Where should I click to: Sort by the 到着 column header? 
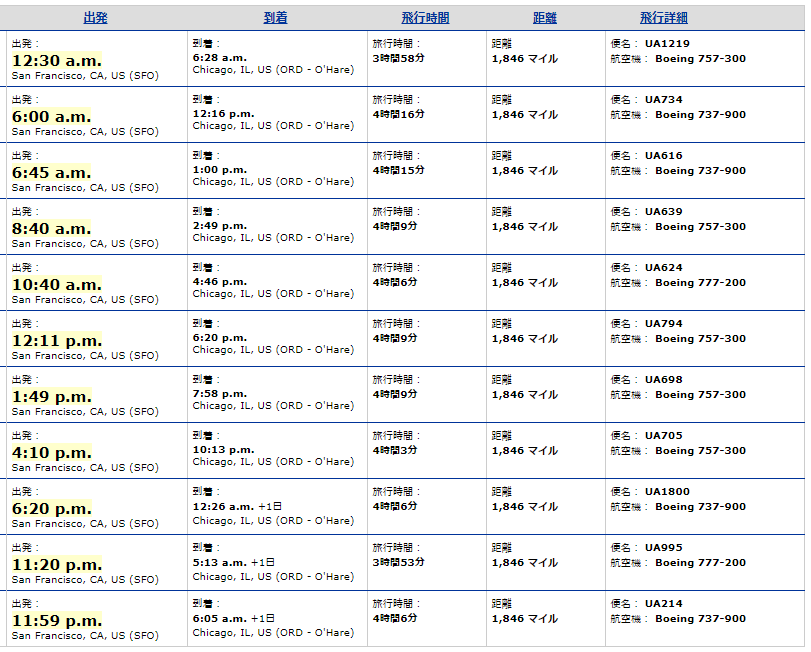(x=276, y=18)
